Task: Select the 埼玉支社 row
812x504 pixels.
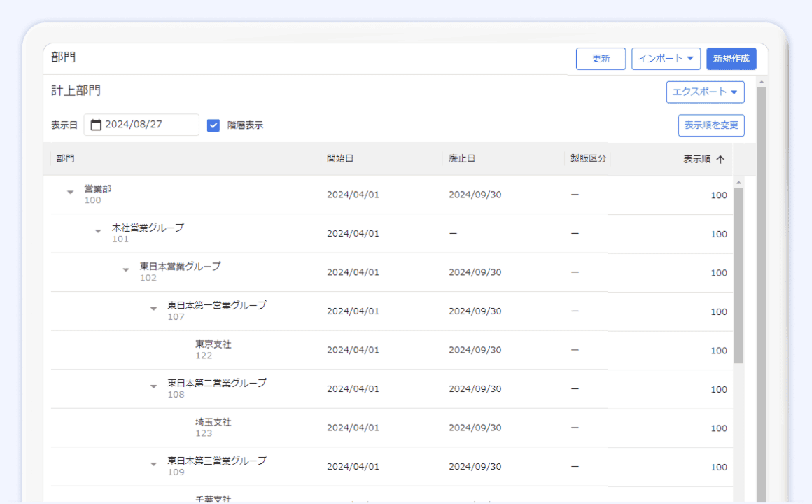Action: (x=213, y=428)
